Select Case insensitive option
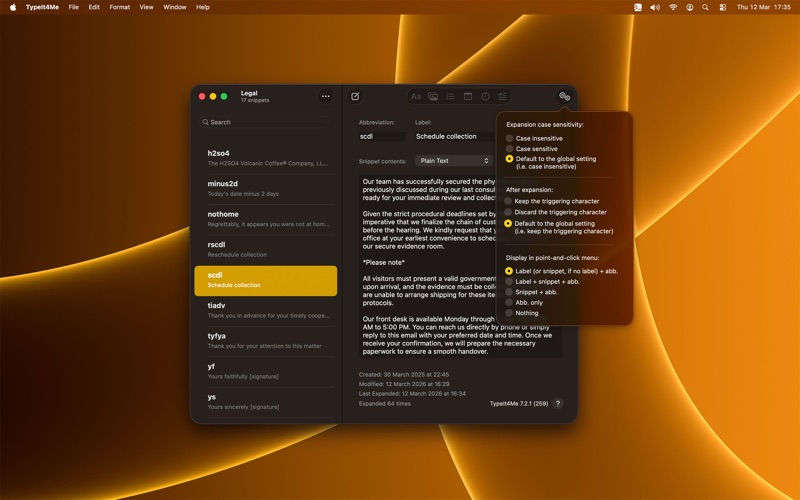Screen dimensions: 800x500 (534, 138)
